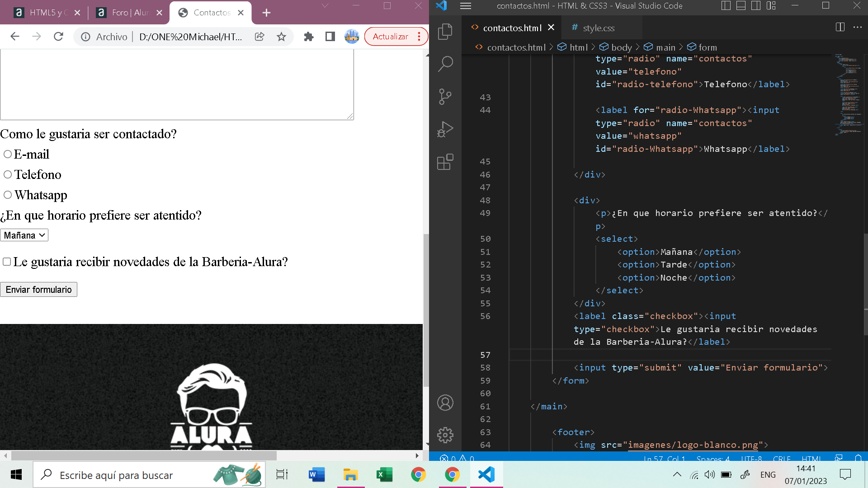Open Chrome's tab search chevron
This screenshot has height=488, width=868.
325,6
